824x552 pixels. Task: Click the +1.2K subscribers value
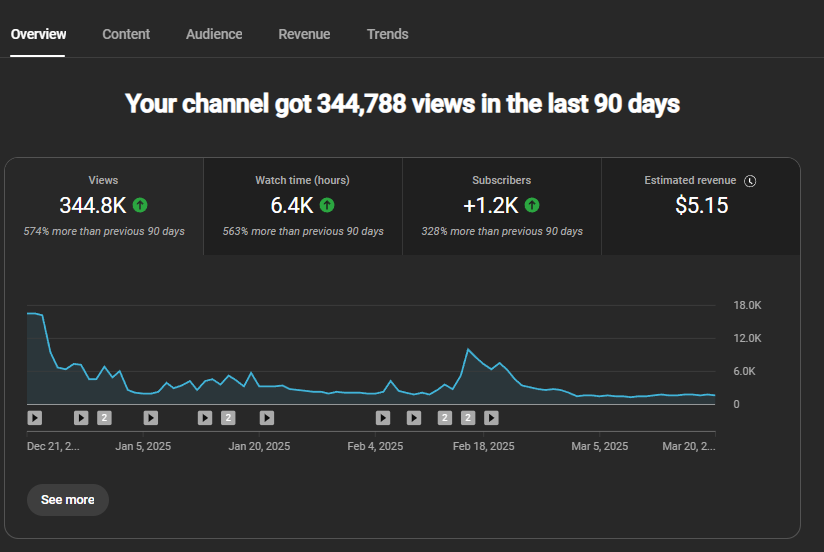click(490, 205)
